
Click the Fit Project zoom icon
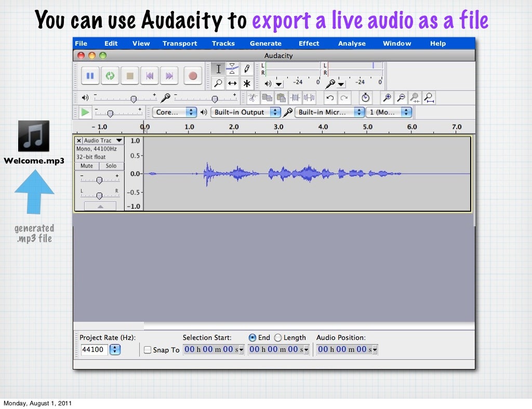(429, 98)
